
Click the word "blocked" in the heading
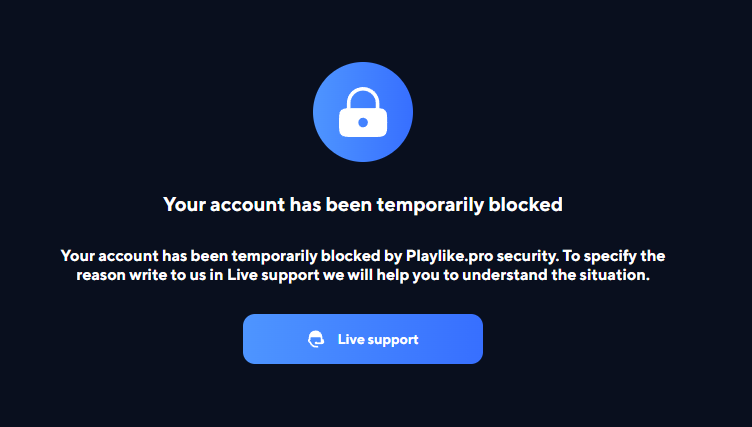pyautogui.click(x=526, y=204)
